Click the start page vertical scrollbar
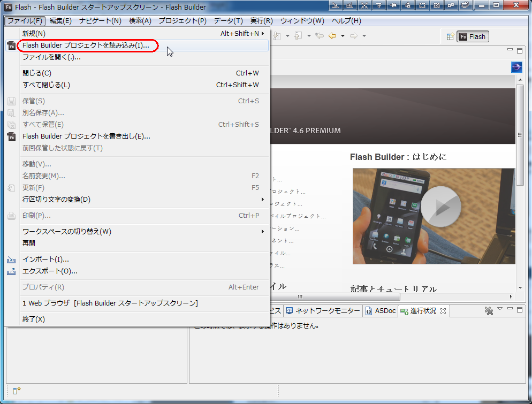Image resolution: width=532 pixels, height=404 pixels. pos(520,135)
